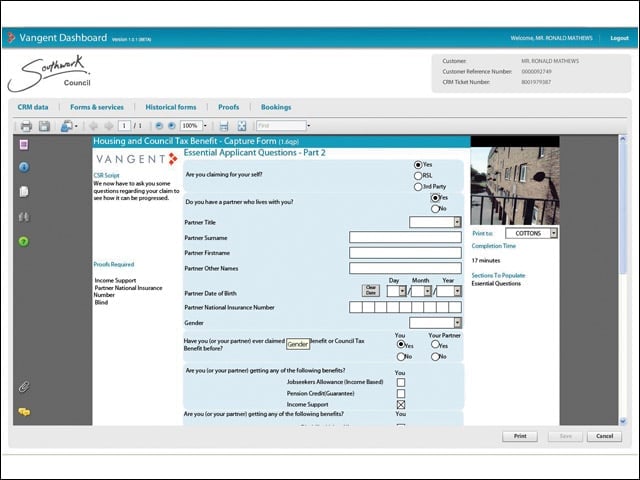Open the green help icon in the sidebar
The height and width of the screenshot is (480, 640).
tap(24, 242)
